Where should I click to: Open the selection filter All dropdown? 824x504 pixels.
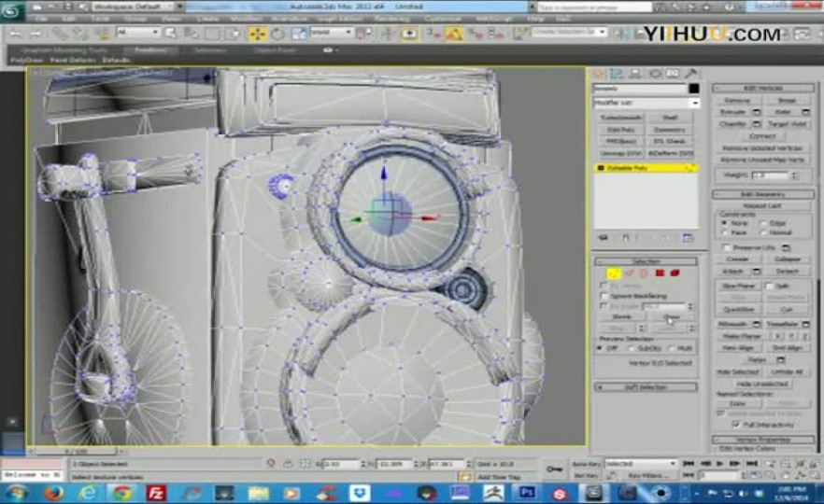point(137,33)
